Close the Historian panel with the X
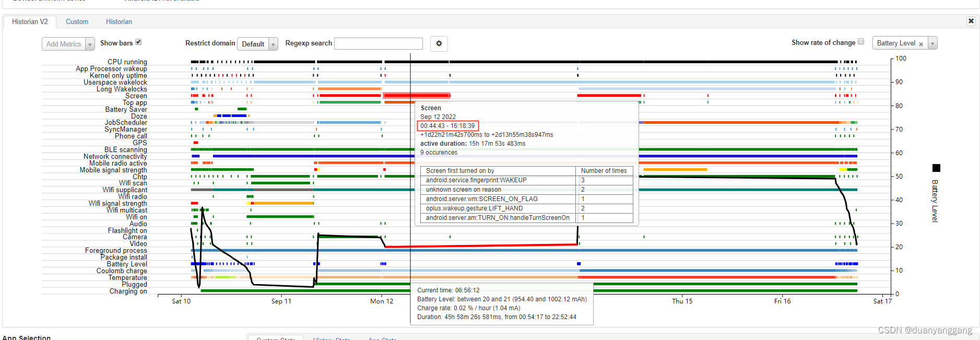The width and height of the screenshot is (980, 340). point(971,21)
